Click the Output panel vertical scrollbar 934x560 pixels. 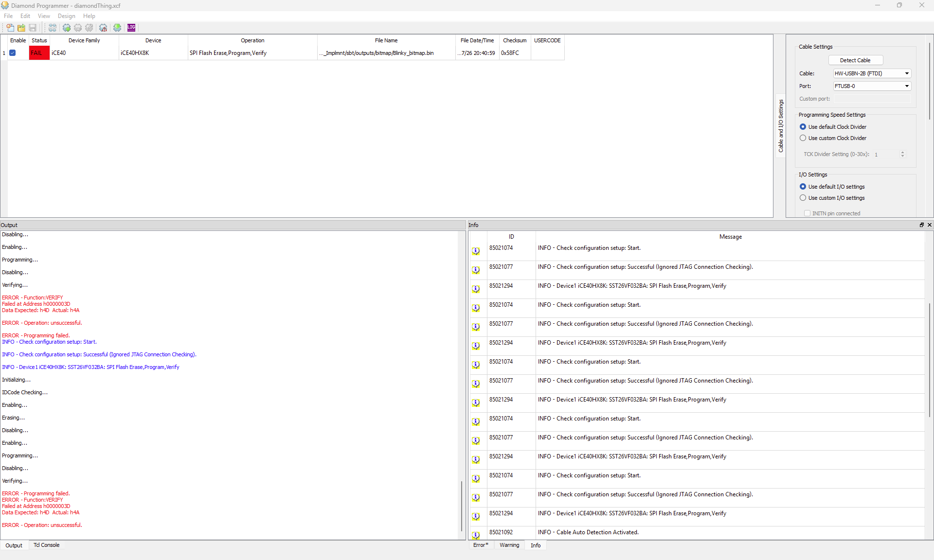[462, 506]
